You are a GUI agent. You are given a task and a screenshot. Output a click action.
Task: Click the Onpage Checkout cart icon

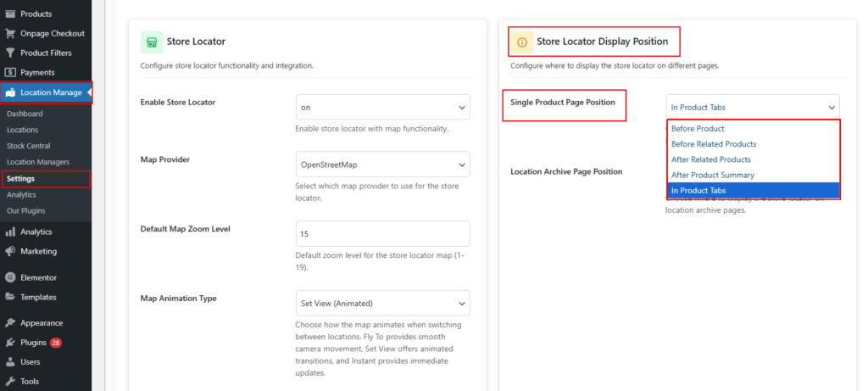(10, 33)
